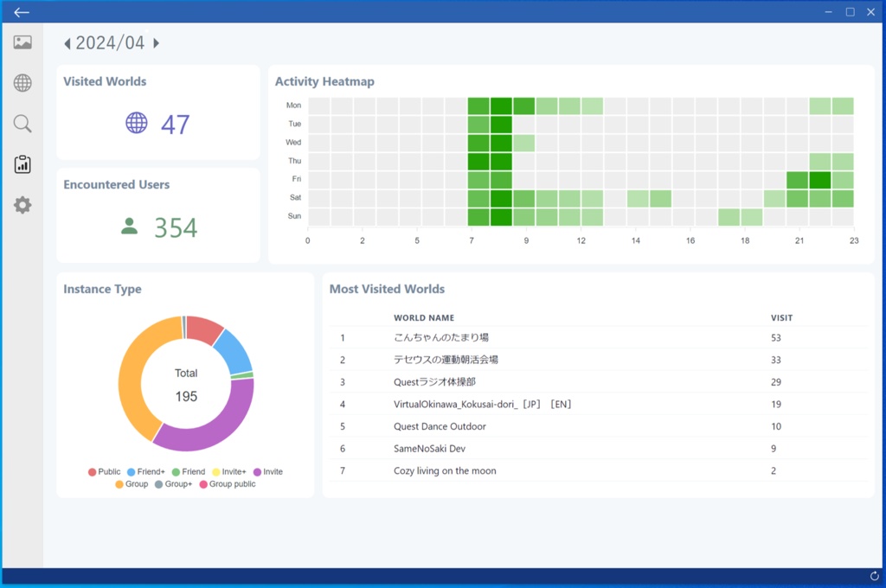This screenshot has height=588, width=886.
Task: Click the refresh icon in status bar
Action: [x=874, y=576]
